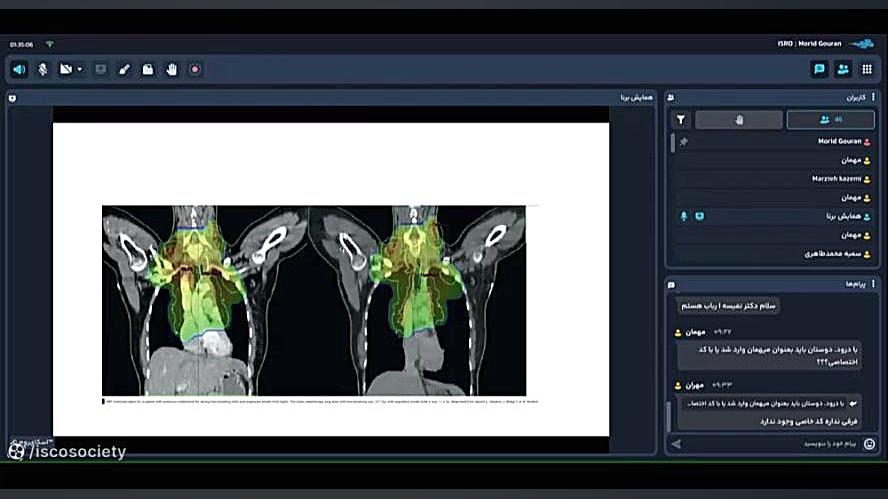This screenshot has height=499, width=888.
Task: Click microphone icon in همایش برنا row
Action: pyautogui.click(x=684, y=216)
